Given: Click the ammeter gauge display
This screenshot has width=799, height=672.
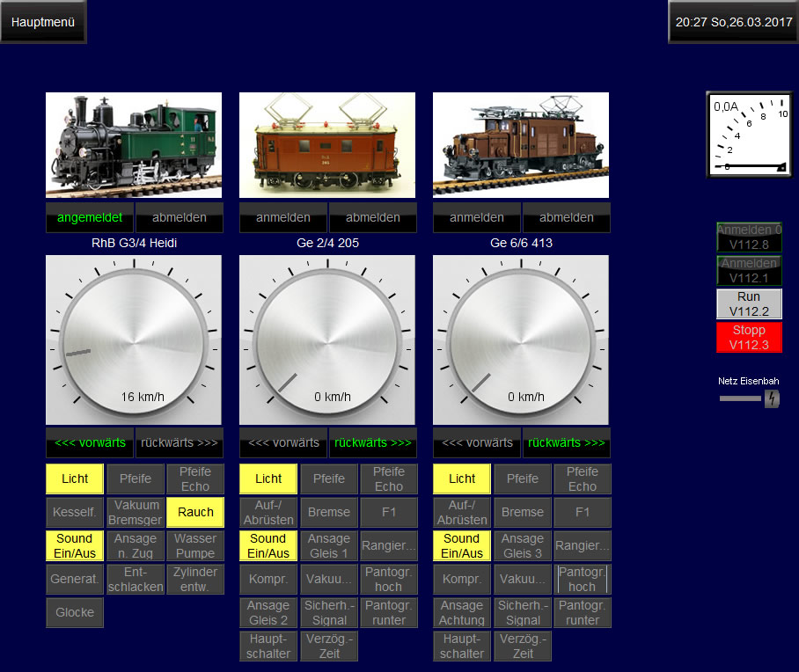Looking at the screenshot, I should [x=748, y=135].
